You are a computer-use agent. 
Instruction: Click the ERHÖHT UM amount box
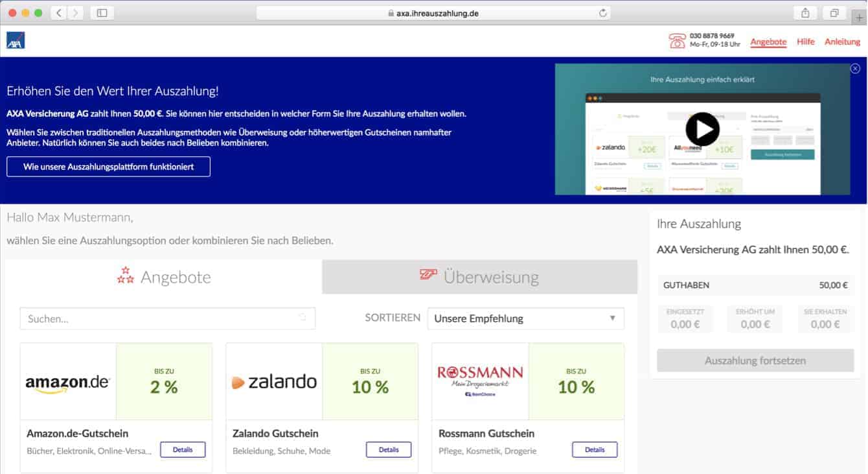pyautogui.click(x=755, y=318)
